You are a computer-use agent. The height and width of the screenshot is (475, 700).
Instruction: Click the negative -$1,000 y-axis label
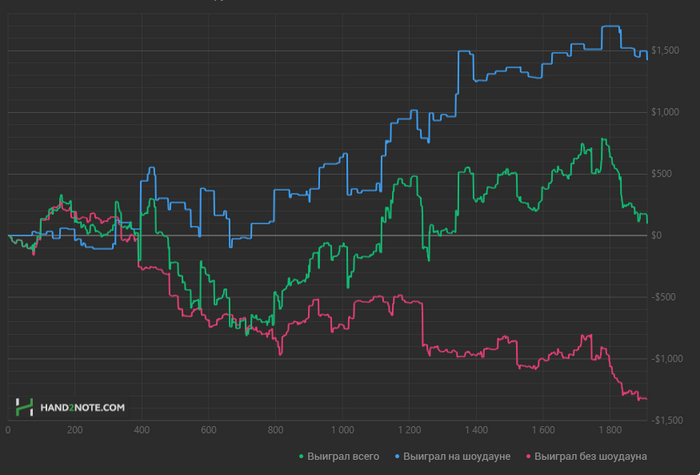[665, 359]
